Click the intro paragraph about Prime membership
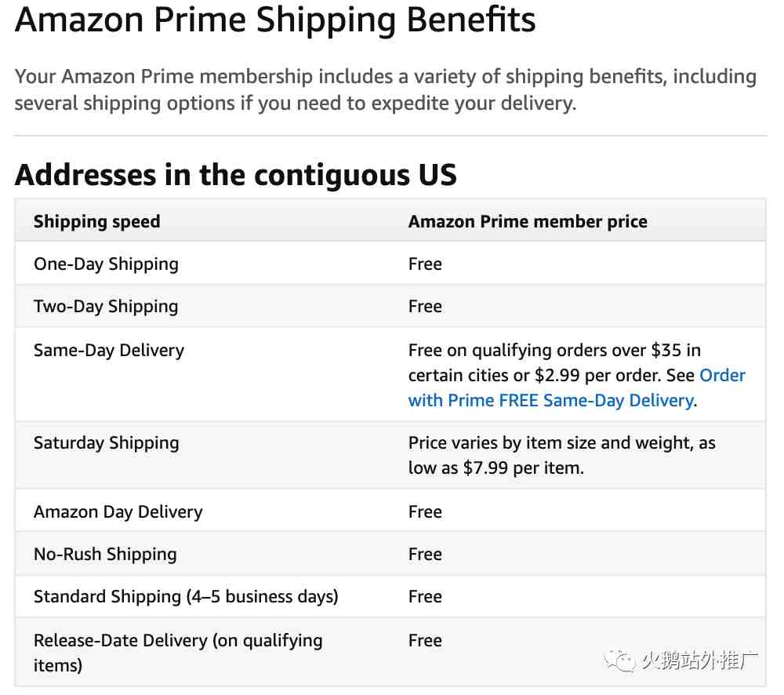The height and width of the screenshot is (695, 784). pos(384,89)
